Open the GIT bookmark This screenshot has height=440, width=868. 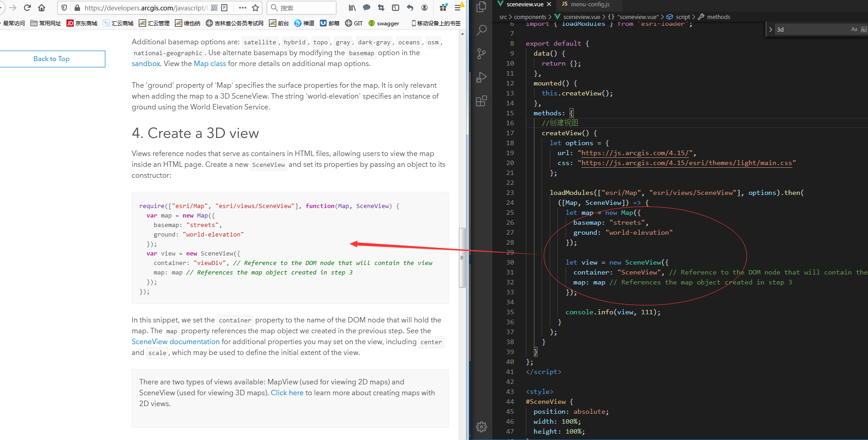point(354,23)
